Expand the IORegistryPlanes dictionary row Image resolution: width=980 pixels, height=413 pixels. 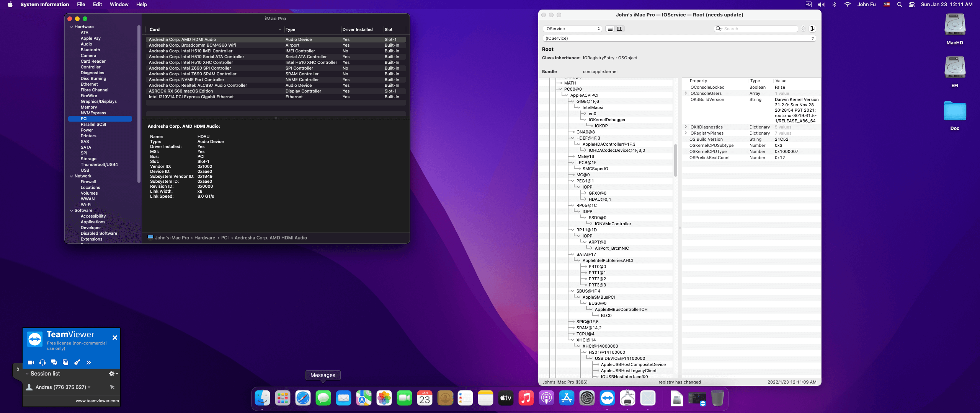pos(686,133)
